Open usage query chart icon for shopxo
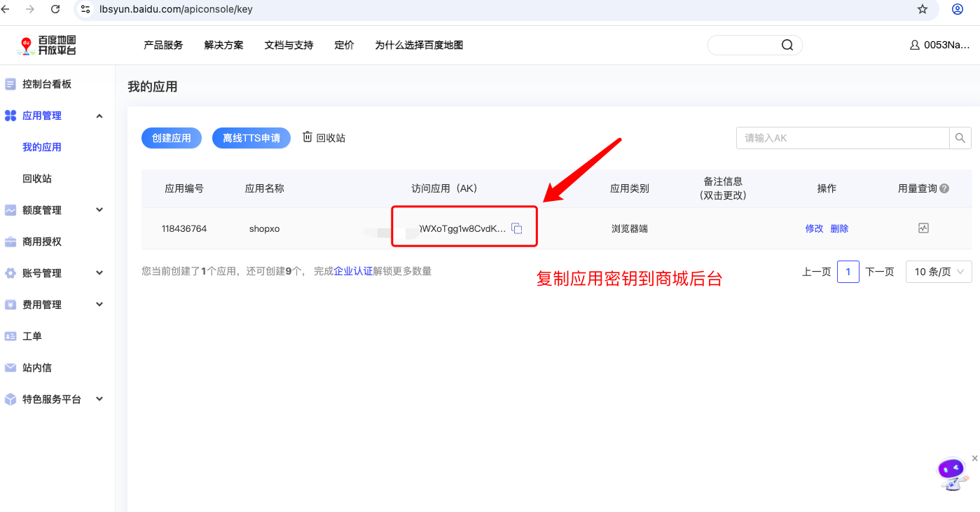This screenshot has height=512, width=980. point(923,228)
